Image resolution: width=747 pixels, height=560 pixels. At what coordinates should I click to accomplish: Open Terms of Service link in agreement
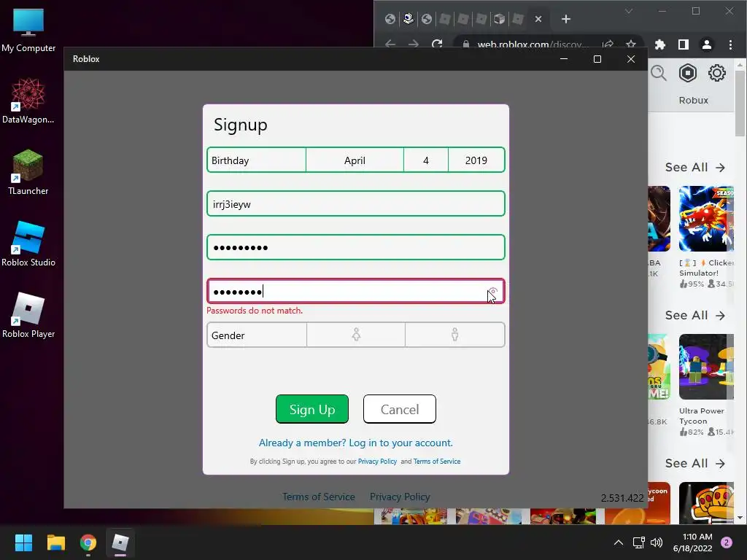tap(437, 462)
